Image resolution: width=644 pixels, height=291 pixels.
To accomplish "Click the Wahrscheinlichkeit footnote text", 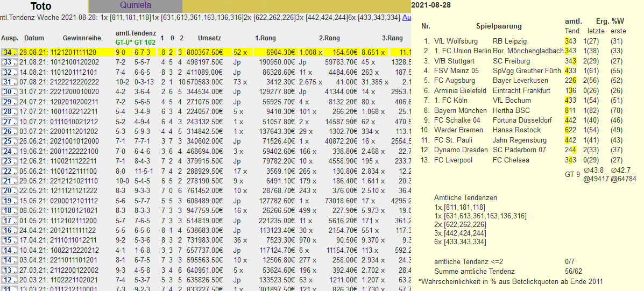I will point(511,281).
